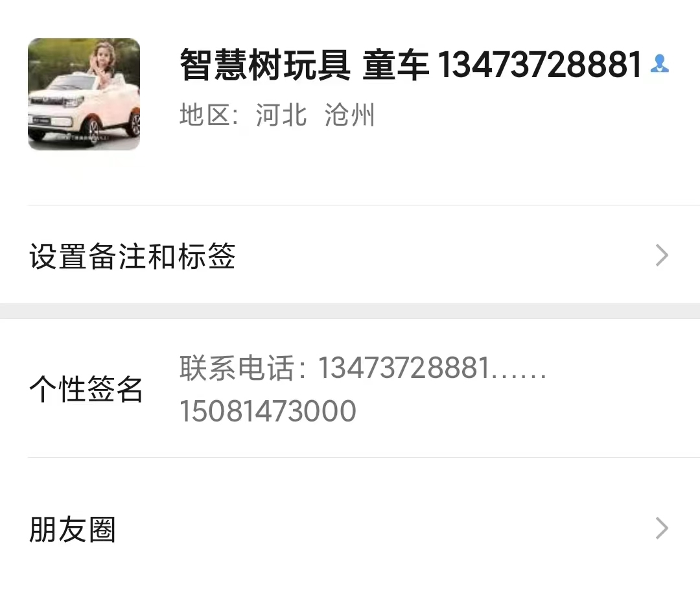Click the gray section divider band
Screen dimensions: 700x592
(x=350, y=311)
